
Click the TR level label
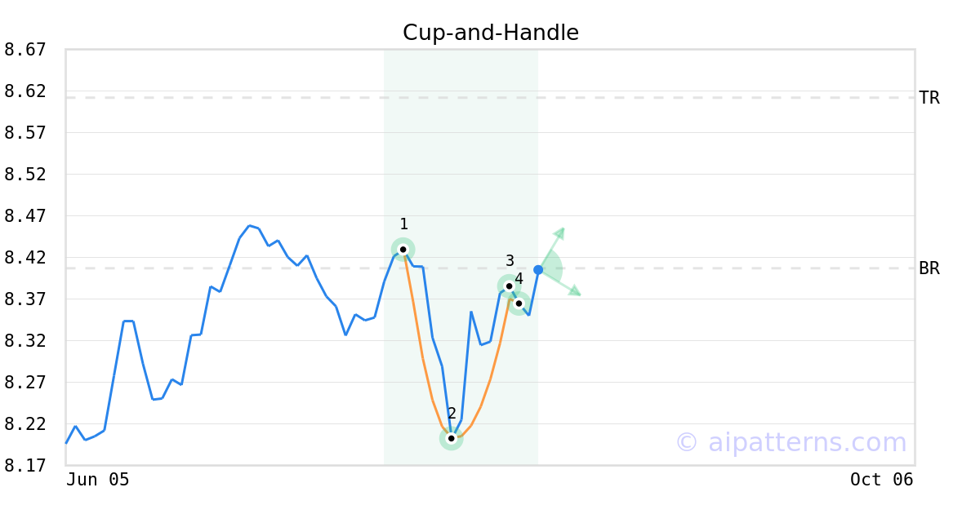point(929,98)
